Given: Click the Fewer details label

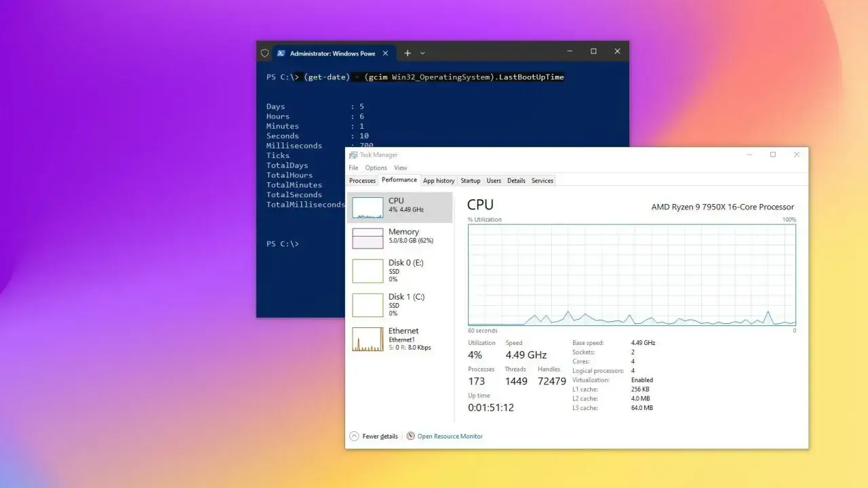Looking at the screenshot, I should tap(380, 436).
